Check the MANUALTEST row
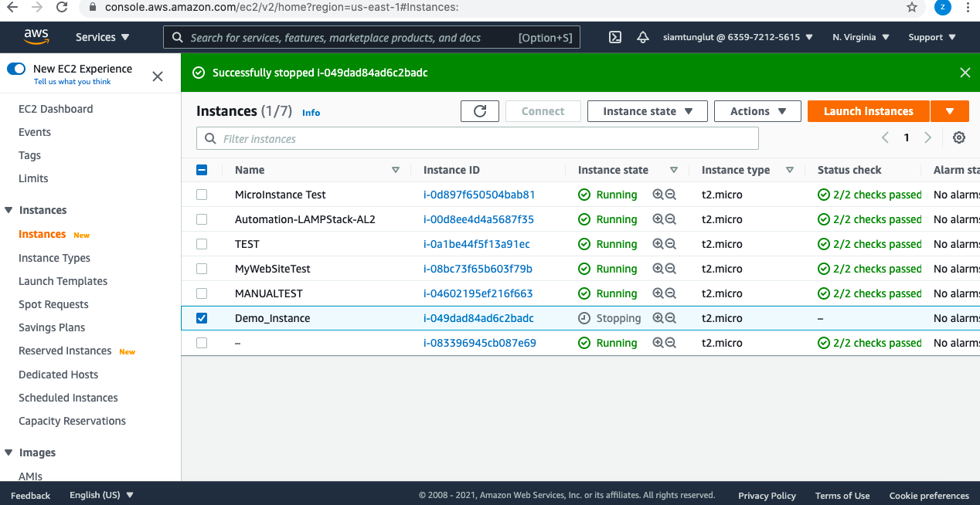Screen dimensions: 980x505 click(202, 293)
